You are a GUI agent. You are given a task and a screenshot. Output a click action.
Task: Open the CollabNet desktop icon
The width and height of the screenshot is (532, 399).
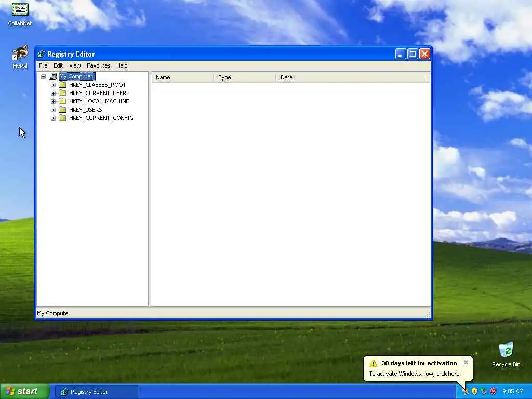click(x=20, y=9)
